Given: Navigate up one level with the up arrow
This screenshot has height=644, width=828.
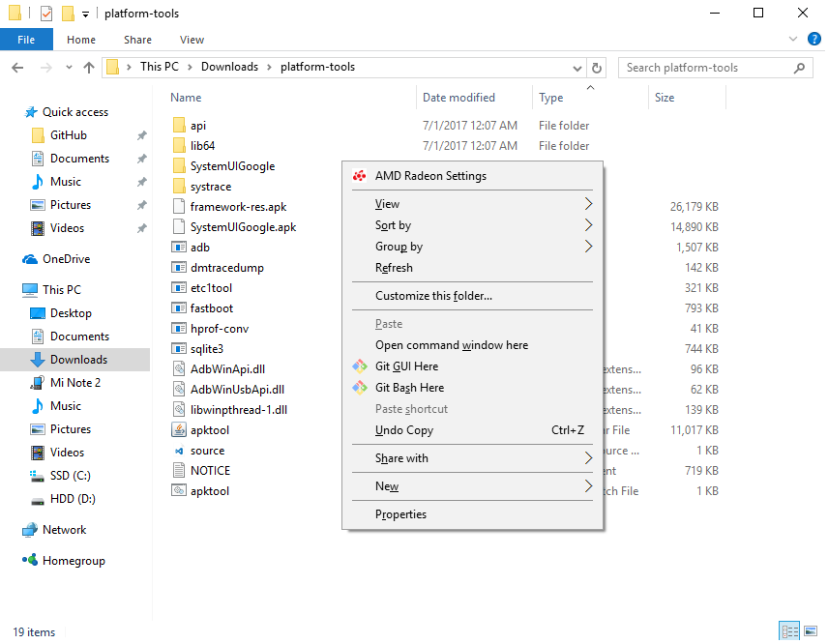Looking at the screenshot, I should pos(89,67).
